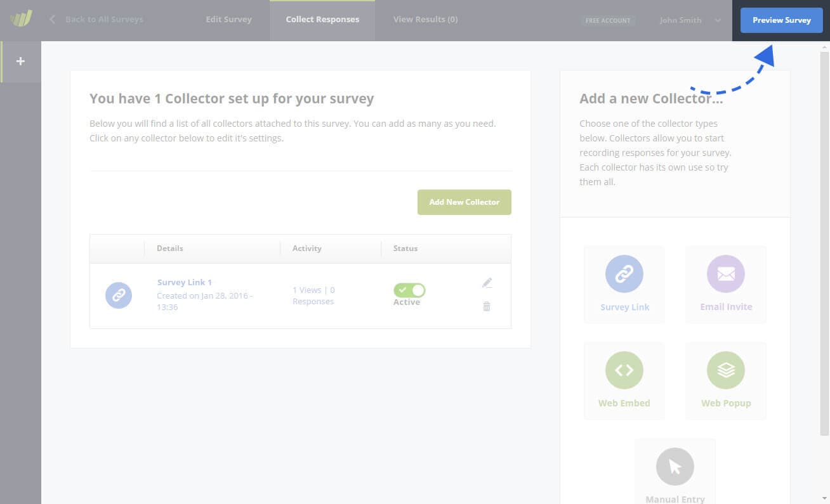Switch to View Results (0) tab
Viewport: 830px width, 504px height.
coord(425,20)
